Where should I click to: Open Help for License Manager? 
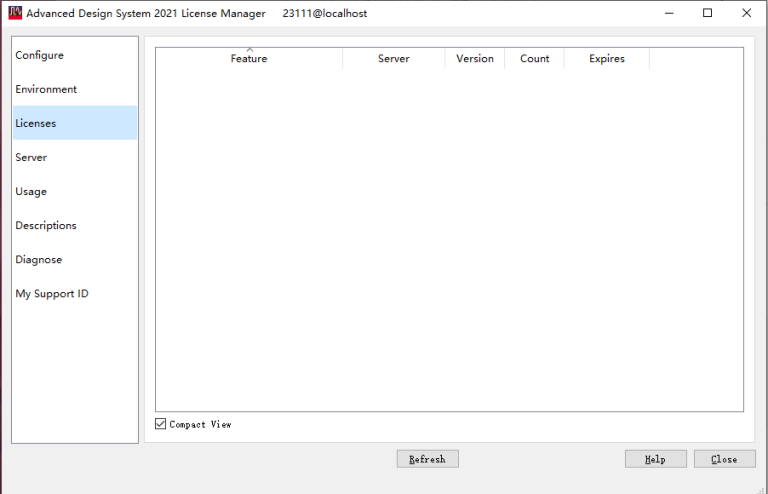655,459
